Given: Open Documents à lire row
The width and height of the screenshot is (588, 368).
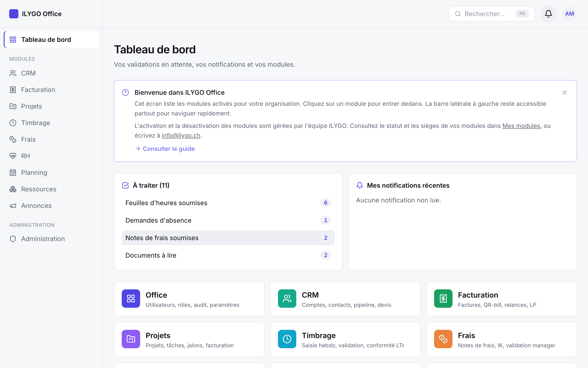Looking at the screenshot, I should 228,255.
